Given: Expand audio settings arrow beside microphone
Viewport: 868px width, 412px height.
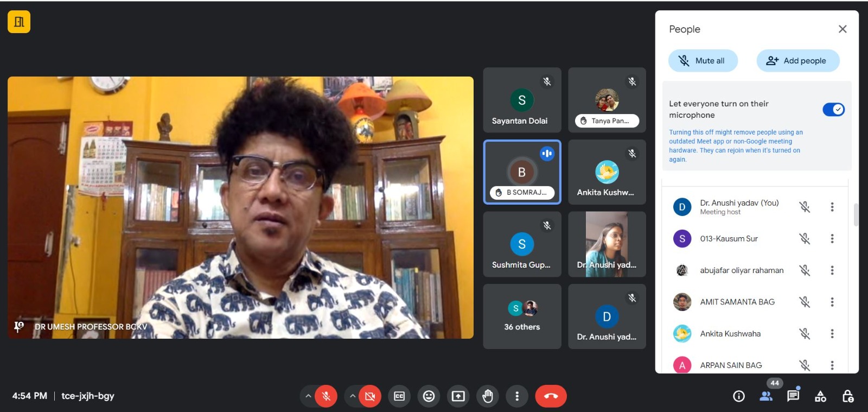Looking at the screenshot, I should coord(308,396).
